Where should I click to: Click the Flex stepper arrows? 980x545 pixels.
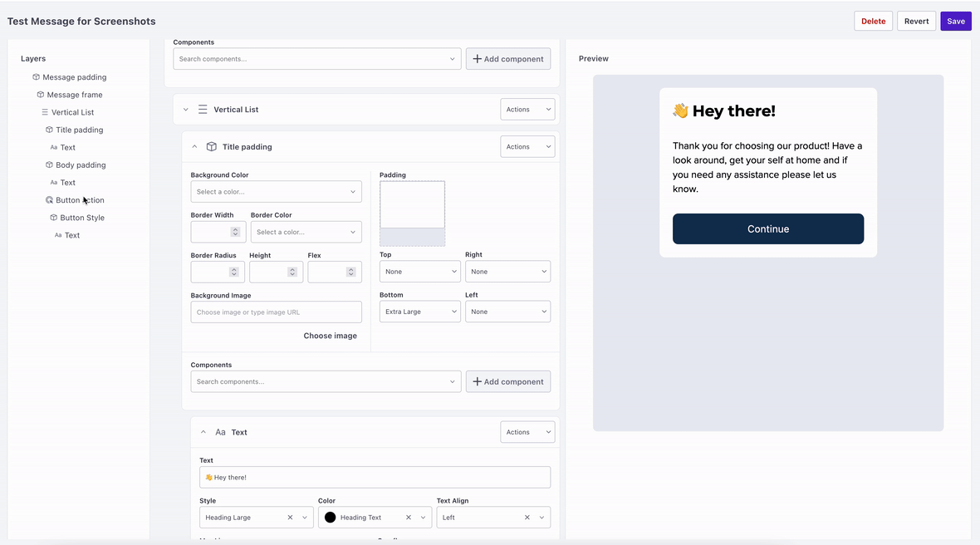pyautogui.click(x=350, y=272)
